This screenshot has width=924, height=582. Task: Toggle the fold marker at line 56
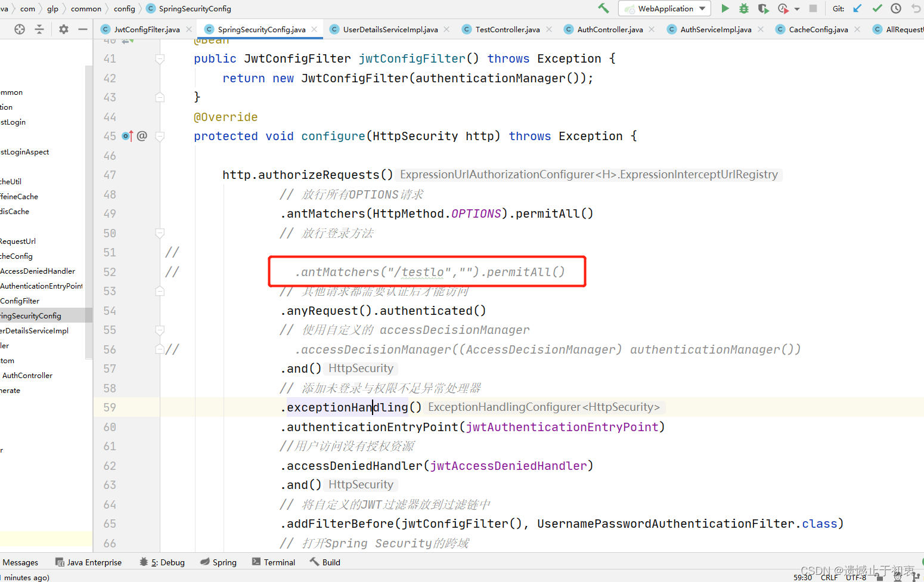160,349
